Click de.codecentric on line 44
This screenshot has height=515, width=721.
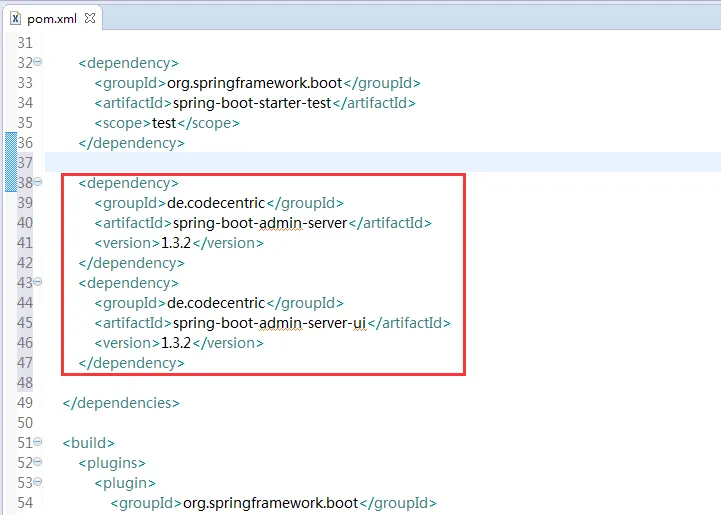pos(216,303)
